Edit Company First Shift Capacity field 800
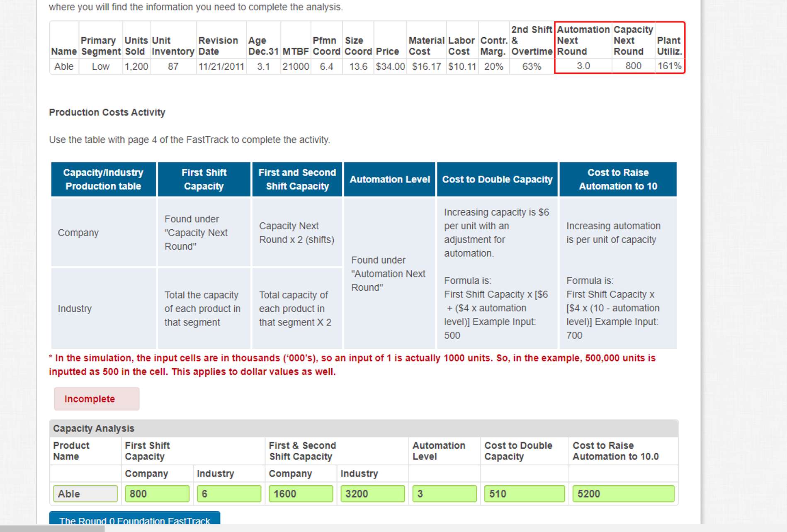The width and height of the screenshot is (787, 532). pyautogui.click(x=157, y=493)
